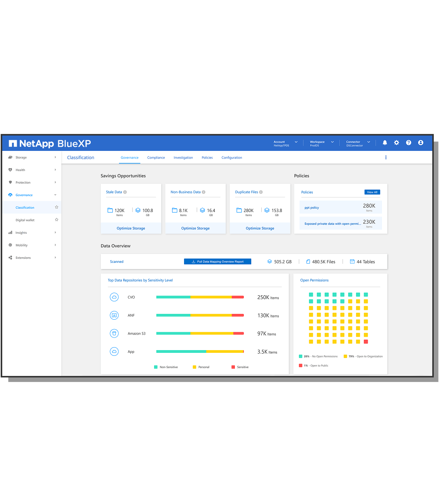Click View All in the Policies panel

pos(372,192)
